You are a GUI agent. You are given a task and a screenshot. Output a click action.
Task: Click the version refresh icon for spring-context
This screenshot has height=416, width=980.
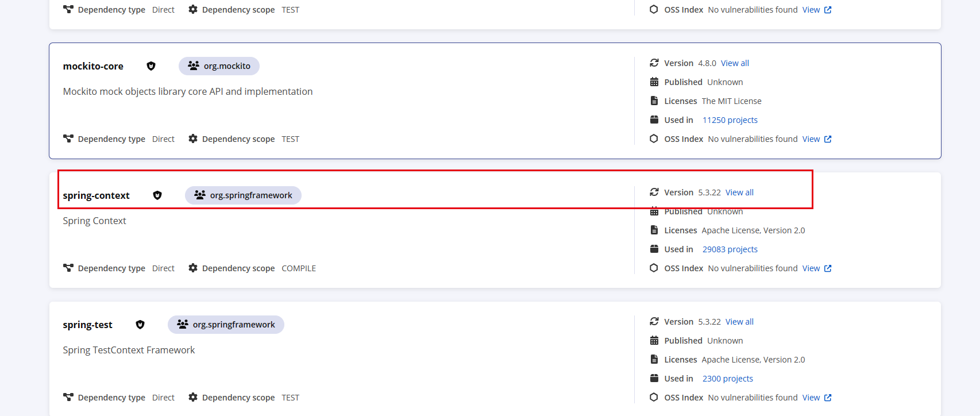654,192
